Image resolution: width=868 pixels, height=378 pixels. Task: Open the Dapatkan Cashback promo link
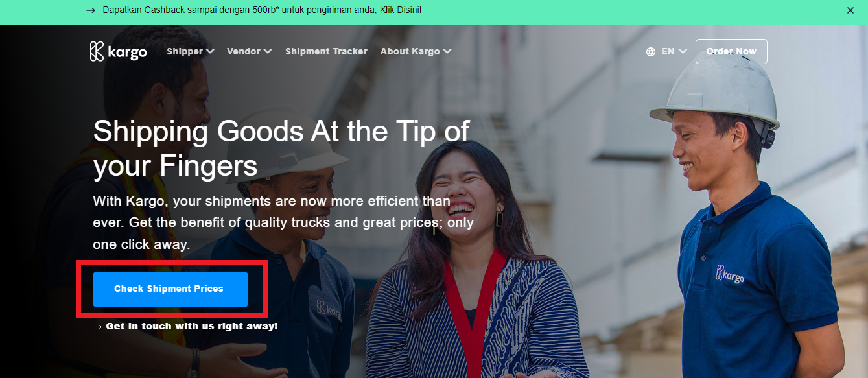click(x=262, y=10)
